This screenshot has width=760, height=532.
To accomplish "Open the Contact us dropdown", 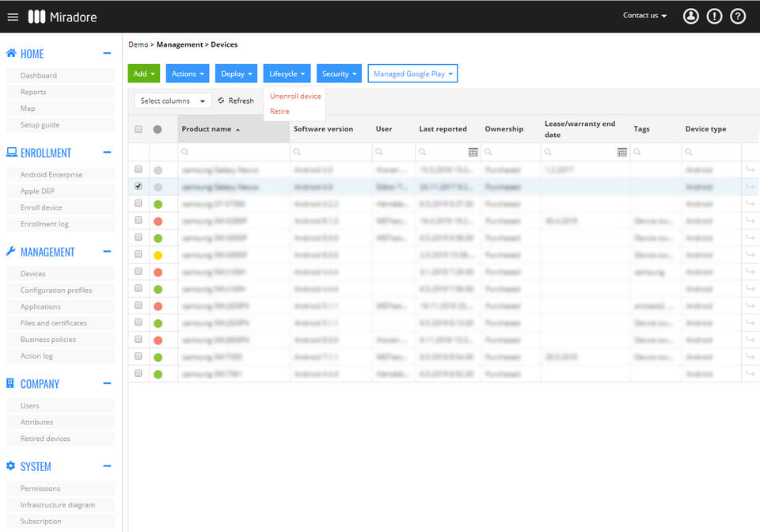I will tap(644, 16).
